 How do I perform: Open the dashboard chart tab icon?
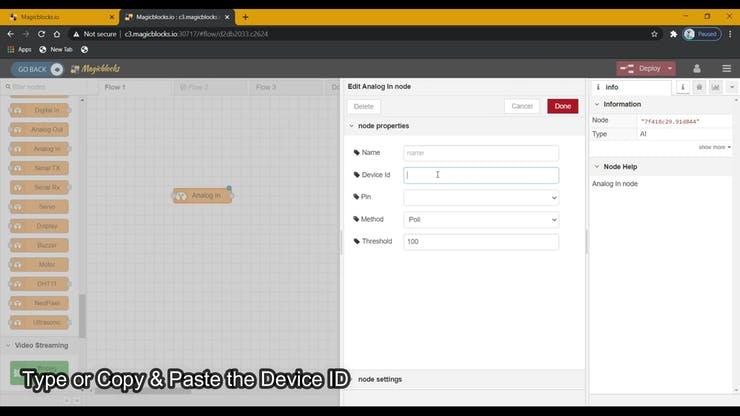715,87
